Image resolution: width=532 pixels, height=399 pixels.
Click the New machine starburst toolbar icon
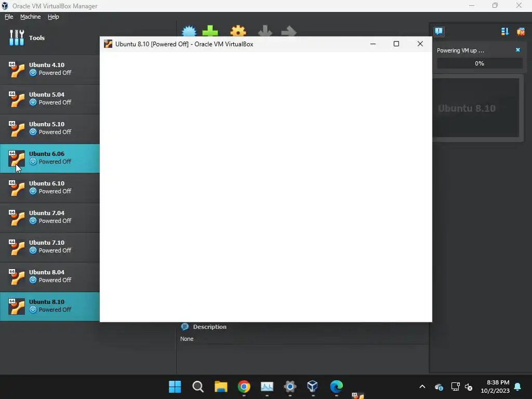189,31
